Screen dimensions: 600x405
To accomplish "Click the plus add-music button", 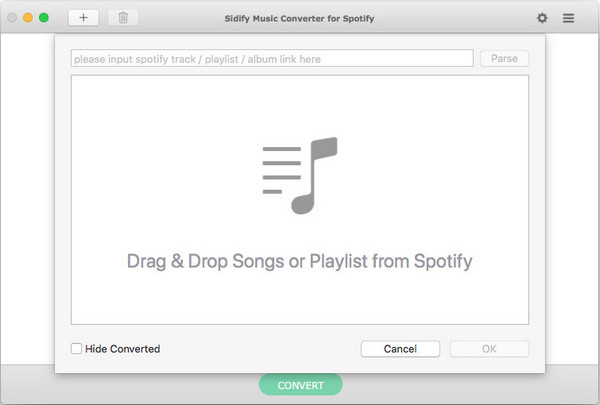I will tap(83, 18).
